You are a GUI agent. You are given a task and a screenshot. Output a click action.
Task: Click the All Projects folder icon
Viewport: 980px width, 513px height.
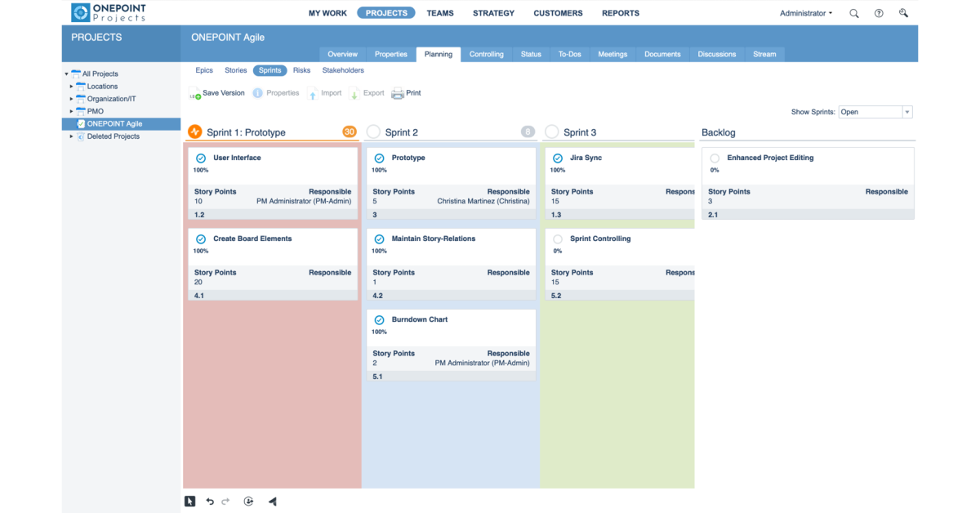76,74
